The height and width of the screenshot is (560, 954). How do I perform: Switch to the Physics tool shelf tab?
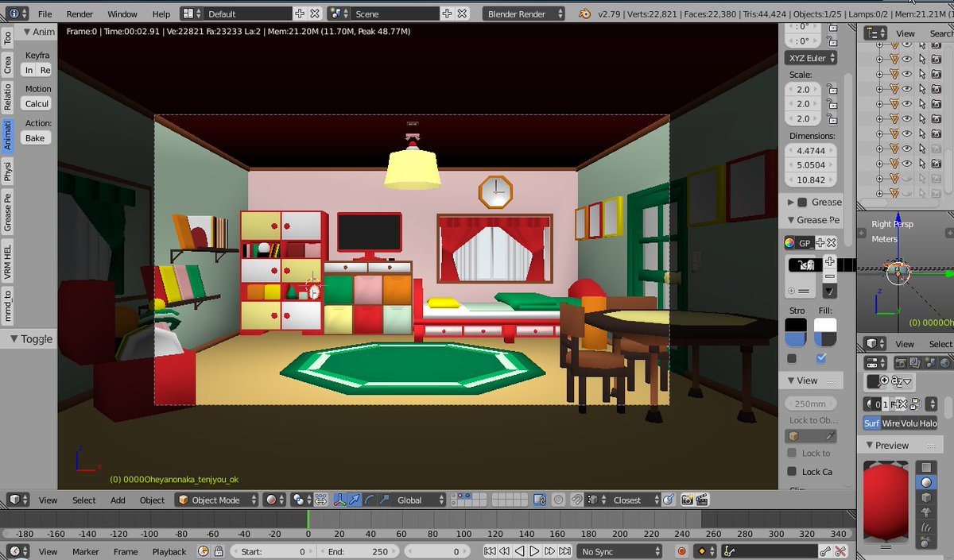click(x=7, y=170)
